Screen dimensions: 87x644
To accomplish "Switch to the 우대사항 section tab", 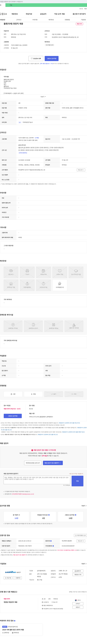I will click(35, 20).
